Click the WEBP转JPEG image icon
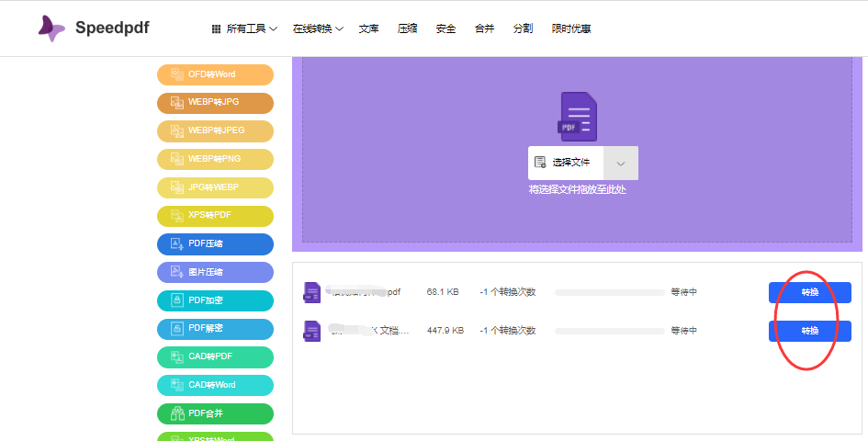This screenshot has height=441, width=868. coord(176,130)
